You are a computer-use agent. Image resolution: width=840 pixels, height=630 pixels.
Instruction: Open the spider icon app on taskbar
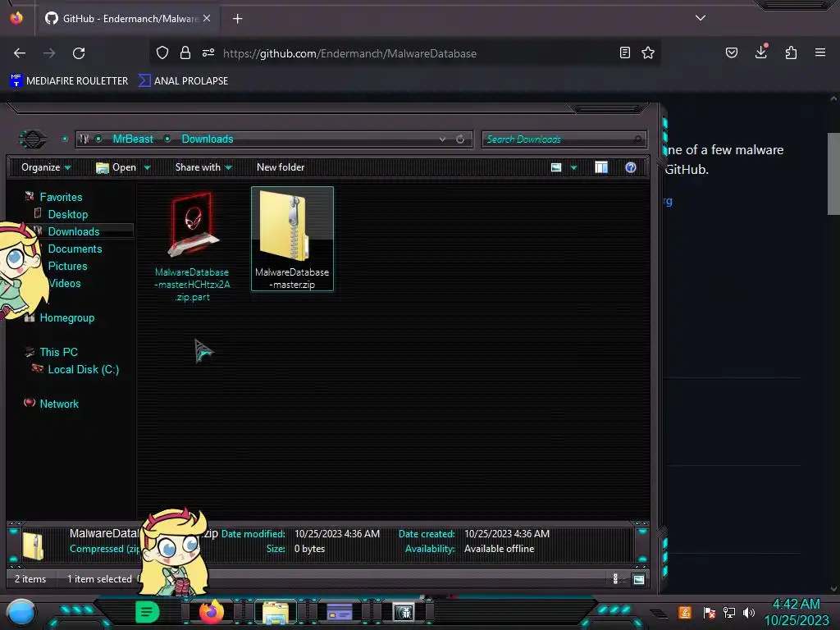[x=404, y=612]
